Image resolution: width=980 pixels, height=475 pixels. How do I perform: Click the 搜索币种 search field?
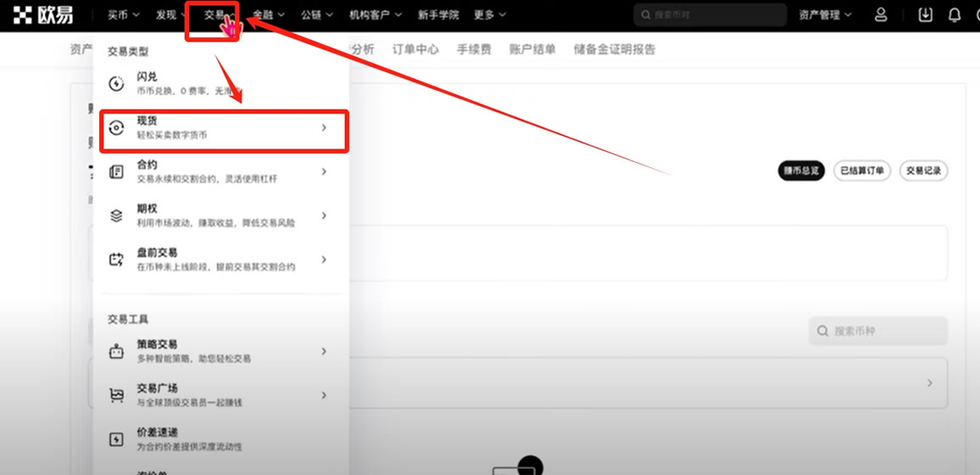click(878, 331)
